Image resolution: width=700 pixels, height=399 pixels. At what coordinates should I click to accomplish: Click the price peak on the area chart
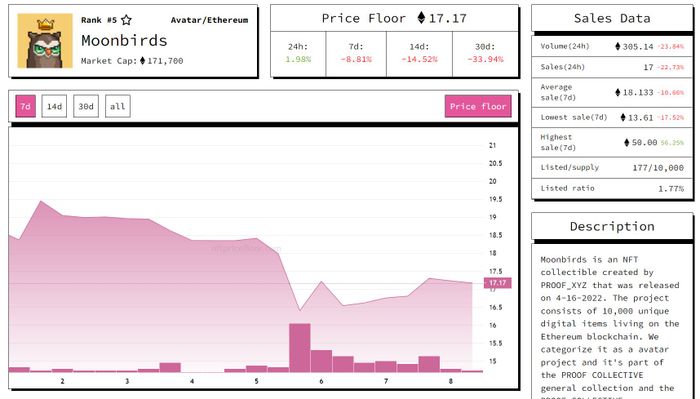coord(41,201)
